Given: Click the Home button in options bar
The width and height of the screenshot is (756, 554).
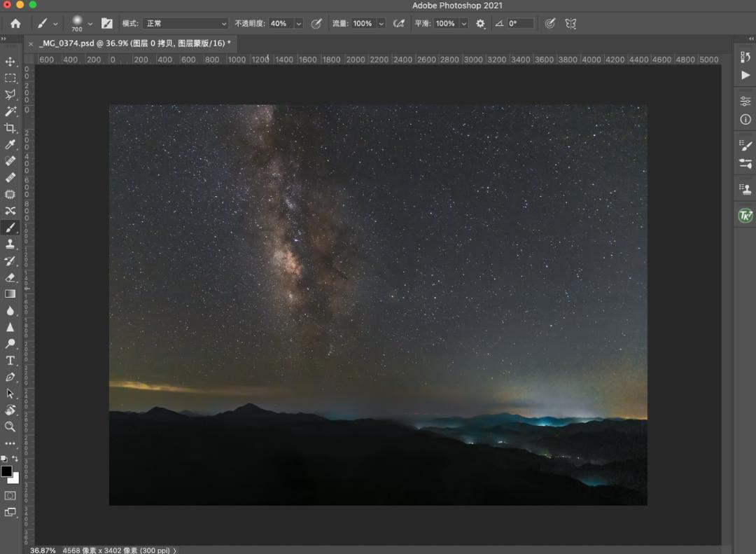Looking at the screenshot, I should click(15, 23).
